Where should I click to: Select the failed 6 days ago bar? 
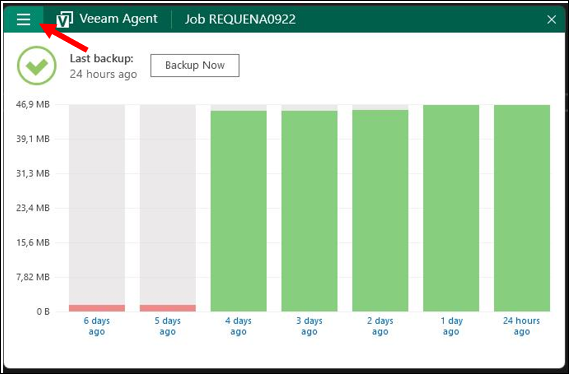click(x=97, y=308)
